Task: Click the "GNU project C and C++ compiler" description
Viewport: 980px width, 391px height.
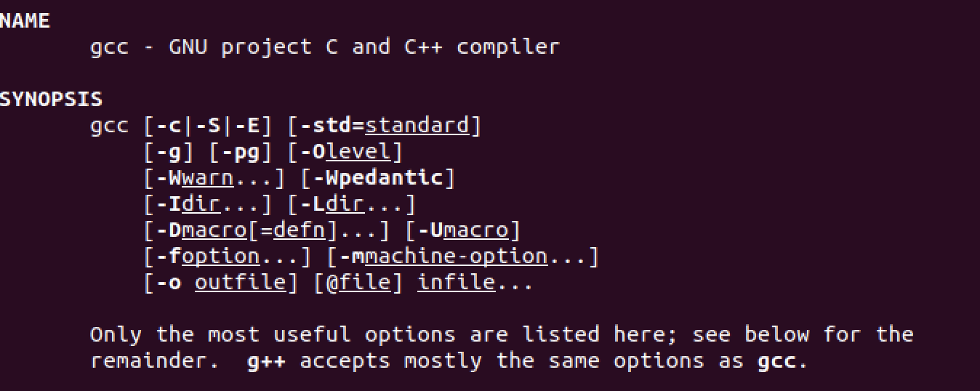Action: 364,47
